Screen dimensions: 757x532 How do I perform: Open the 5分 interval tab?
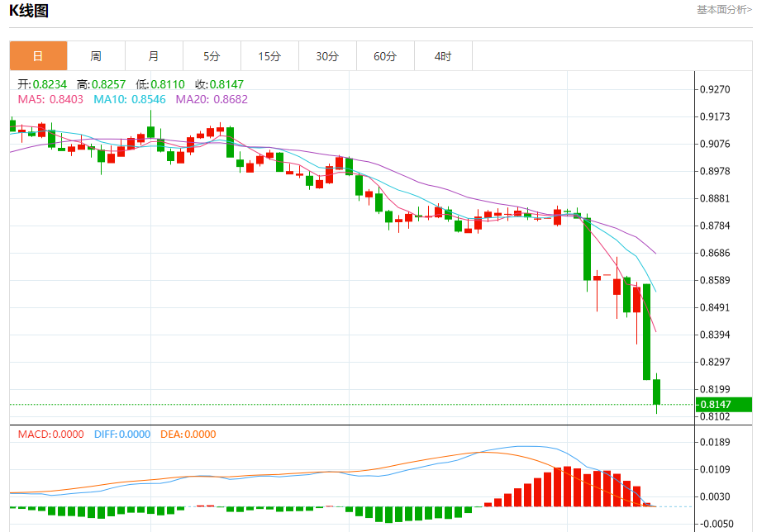[x=212, y=56]
